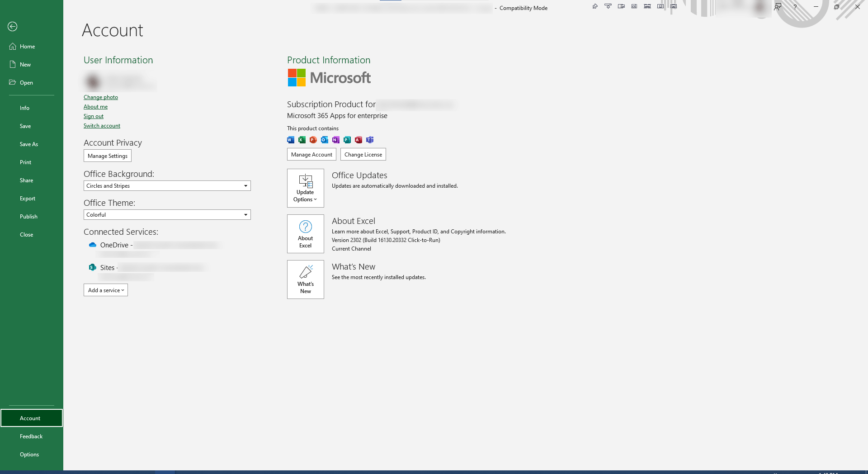This screenshot has width=868, height=474.
Task: Click the Publisher app icon
Action: coord(347,140)
